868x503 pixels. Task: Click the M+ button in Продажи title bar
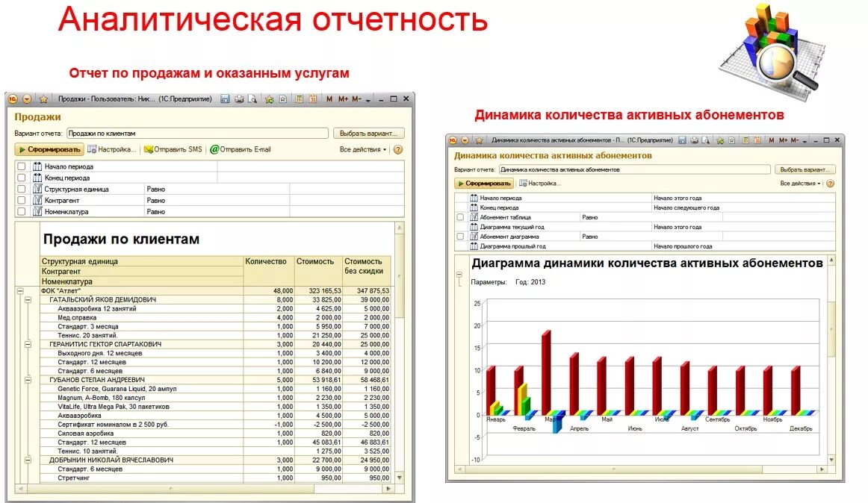coord(343,99)
